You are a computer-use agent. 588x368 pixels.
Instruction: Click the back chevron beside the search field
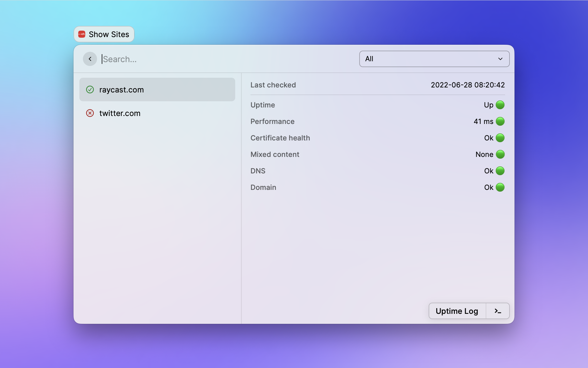(90, 59)
